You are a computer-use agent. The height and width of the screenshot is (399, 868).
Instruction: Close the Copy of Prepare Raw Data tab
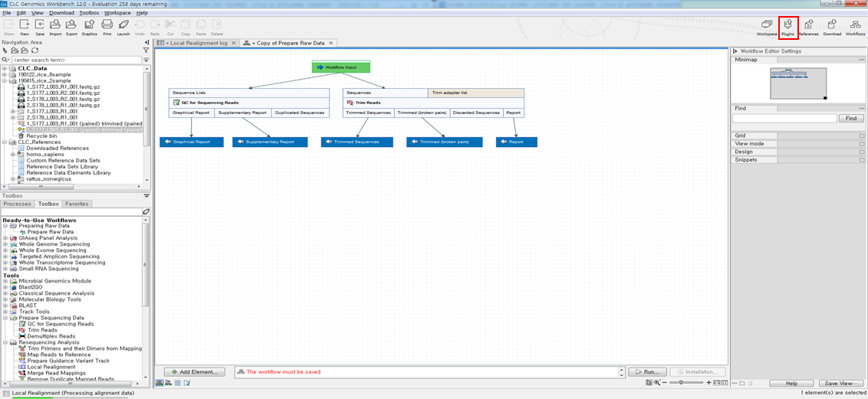pos(330,43)
